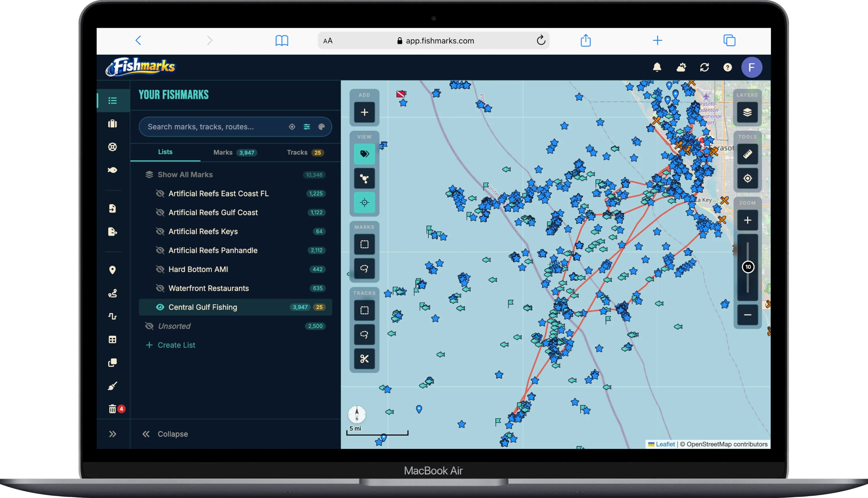Expand sidebar with double chevron icon

click(x=112, y=434)
